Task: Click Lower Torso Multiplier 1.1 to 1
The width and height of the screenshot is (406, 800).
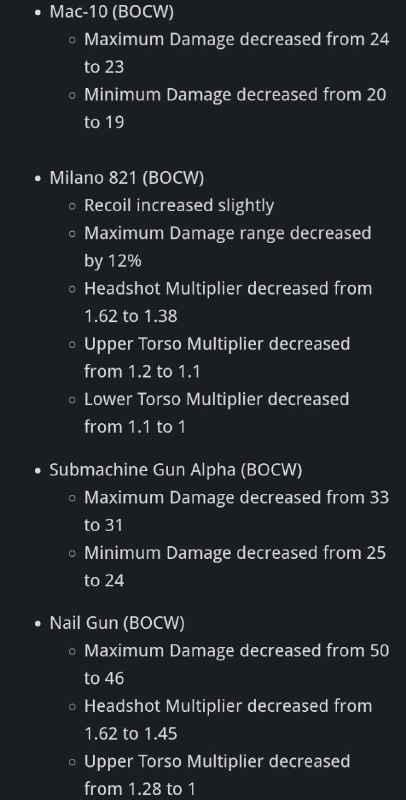Action: pyautogui.click(x=217, y=413)
